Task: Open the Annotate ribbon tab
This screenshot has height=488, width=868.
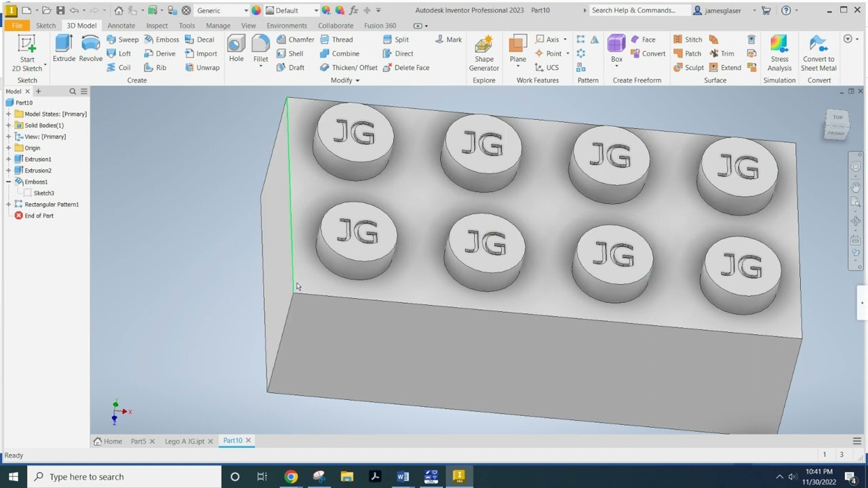Action: click(121, 26)
